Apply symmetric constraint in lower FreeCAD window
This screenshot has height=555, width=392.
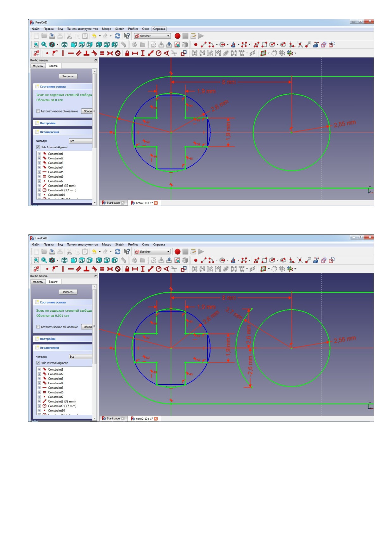coord(110,269)
